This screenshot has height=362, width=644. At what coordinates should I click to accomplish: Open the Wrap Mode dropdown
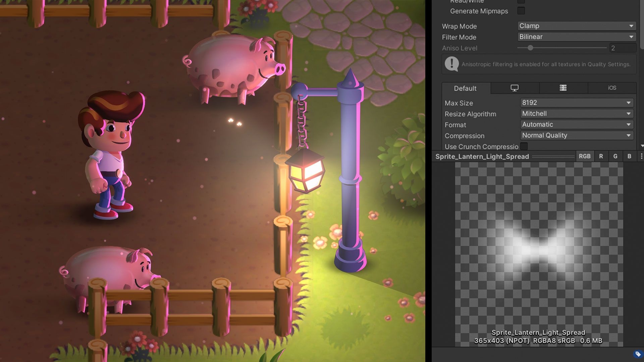click(x=575, y=25)
